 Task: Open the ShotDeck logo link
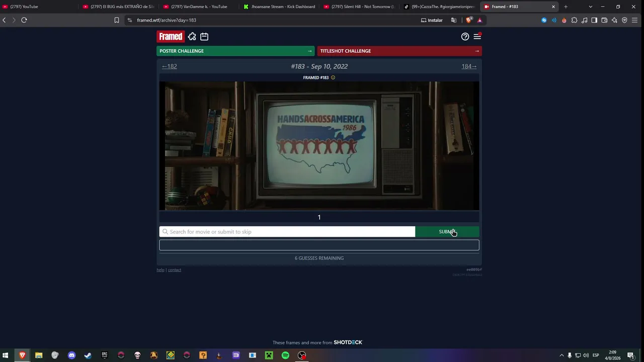tap(348, 342)
